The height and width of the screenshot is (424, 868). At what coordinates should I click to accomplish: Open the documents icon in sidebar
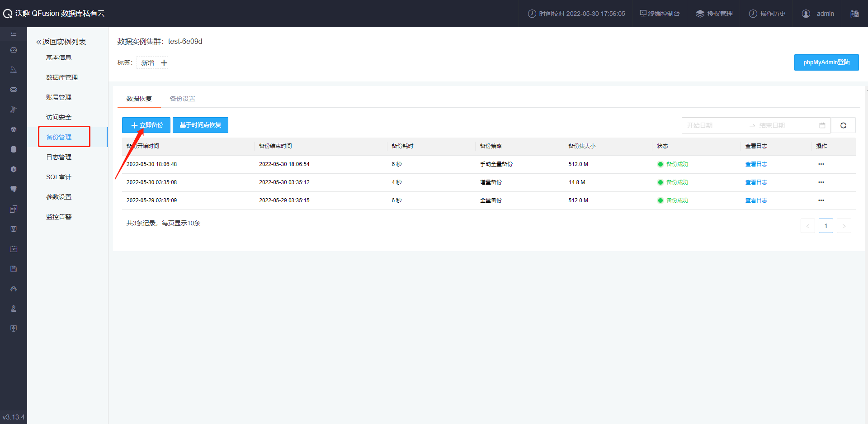(x=14, y=209)
